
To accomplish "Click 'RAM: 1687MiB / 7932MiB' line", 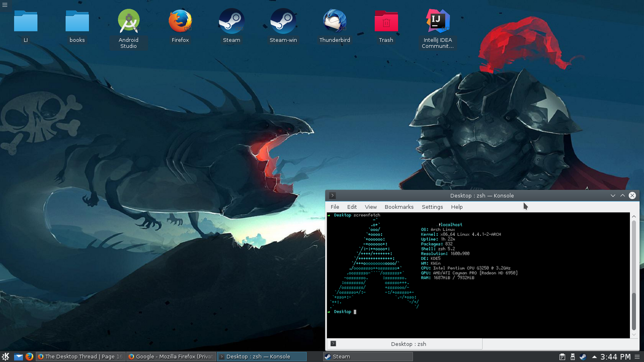I will 448,278.
